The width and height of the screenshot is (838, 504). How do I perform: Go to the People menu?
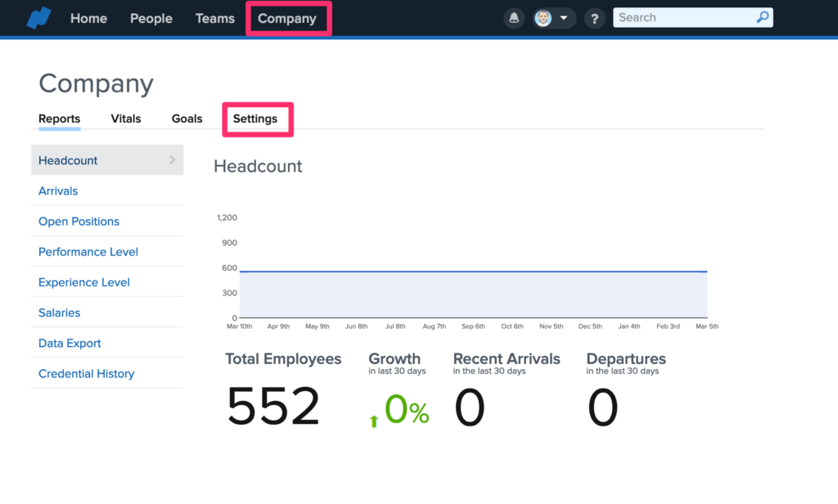[151, 18]
